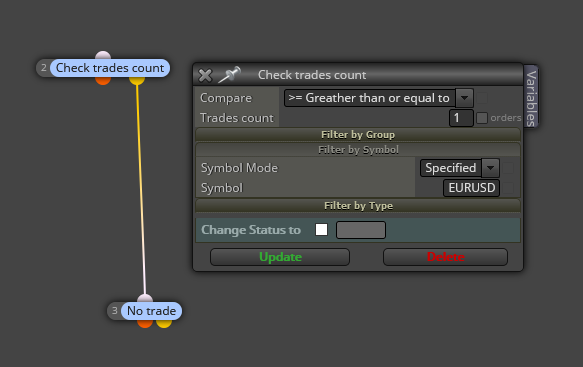
Task: Open the Symbol Mode dropdown arrow
Action: pos(490,168)
